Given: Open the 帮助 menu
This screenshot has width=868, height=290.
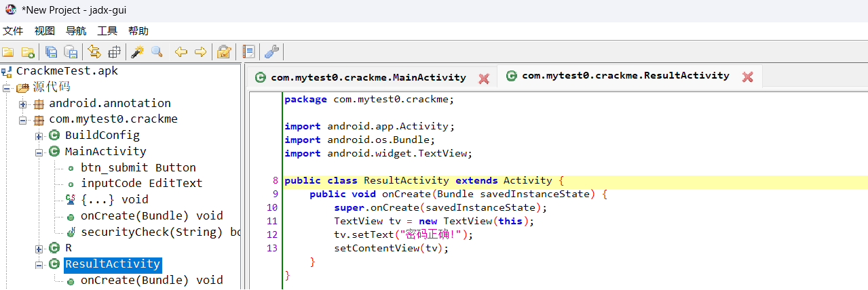Looking at the screenshot, I should [x=138, y=30].
